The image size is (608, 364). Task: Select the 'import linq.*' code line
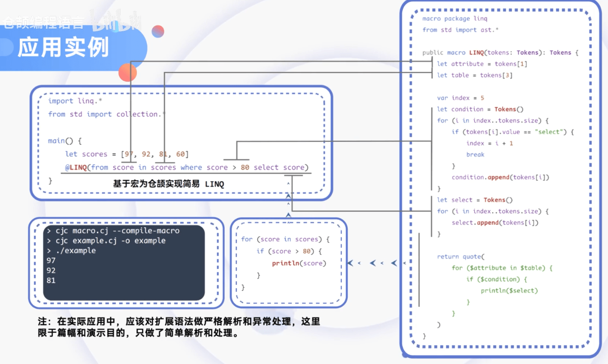tap(75, 101)
